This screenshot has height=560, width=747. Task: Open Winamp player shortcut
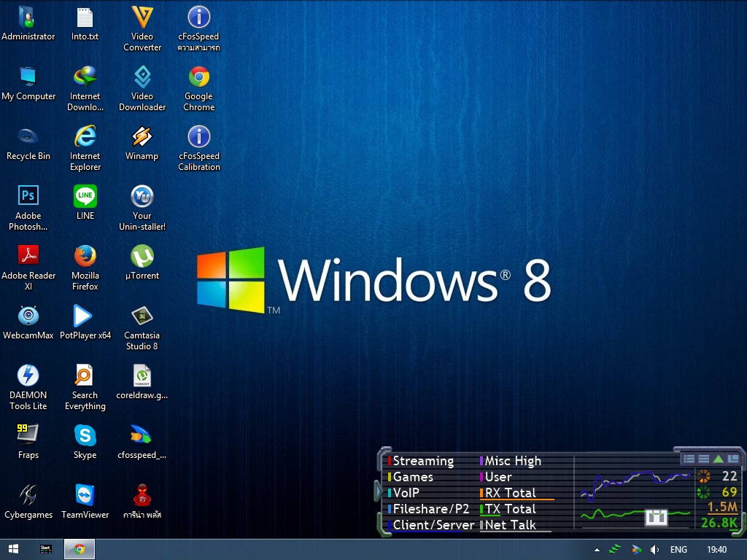pyautogui.click(x=142, y=144)
